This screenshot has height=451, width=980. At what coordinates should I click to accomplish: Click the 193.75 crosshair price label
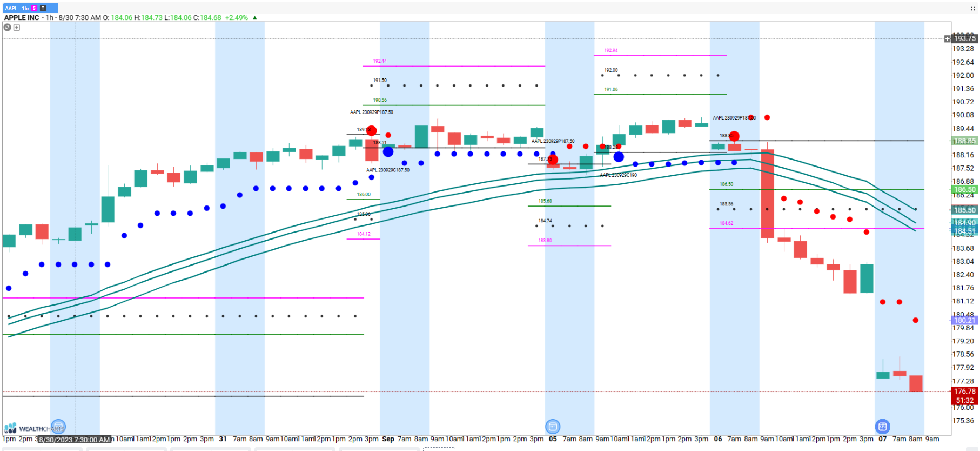pyautogui.click(x=964, y=38)
